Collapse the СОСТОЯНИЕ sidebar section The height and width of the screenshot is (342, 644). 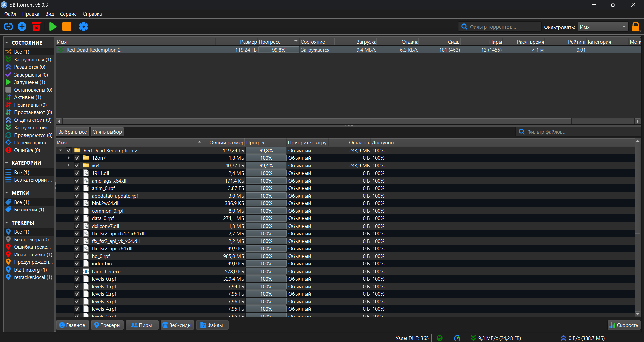(7, 43)
